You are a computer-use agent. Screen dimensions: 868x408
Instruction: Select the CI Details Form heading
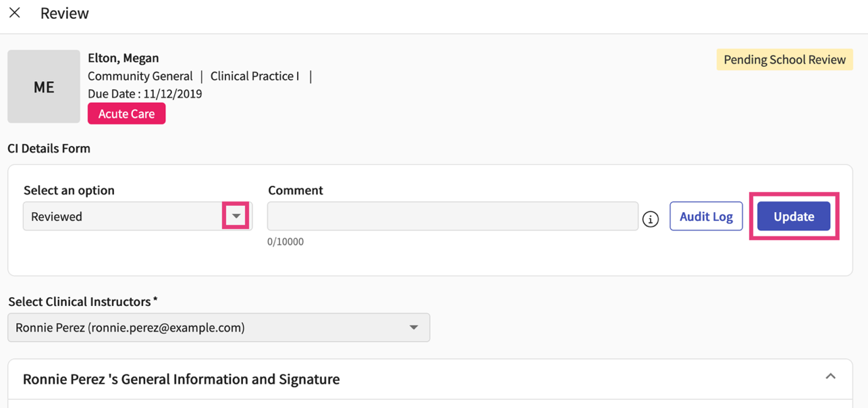49,148
